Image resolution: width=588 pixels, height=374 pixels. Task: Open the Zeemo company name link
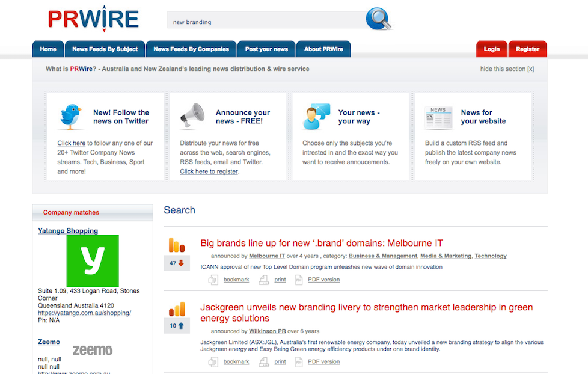tap(49, 342)
